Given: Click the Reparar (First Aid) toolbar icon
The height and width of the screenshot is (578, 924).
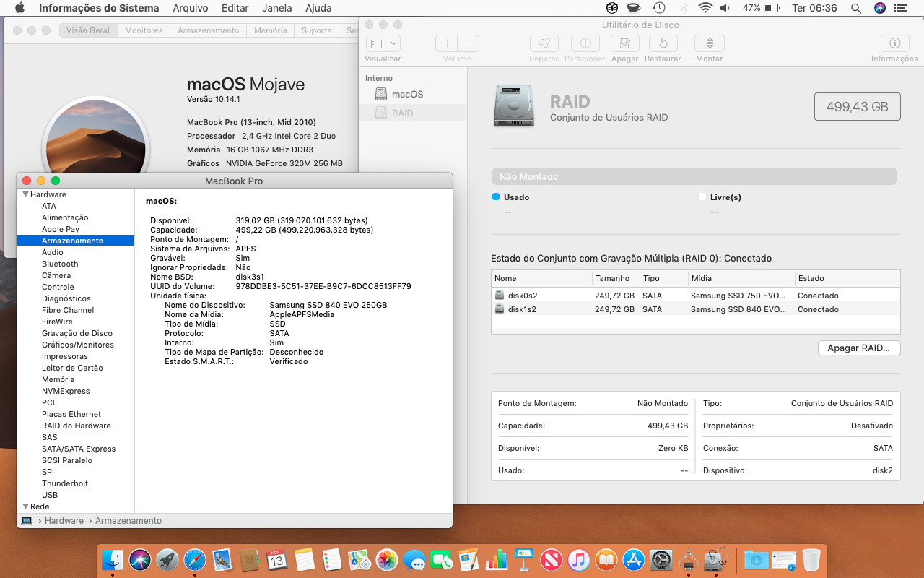Looking at the screenshot, I should tap(544, 43).
